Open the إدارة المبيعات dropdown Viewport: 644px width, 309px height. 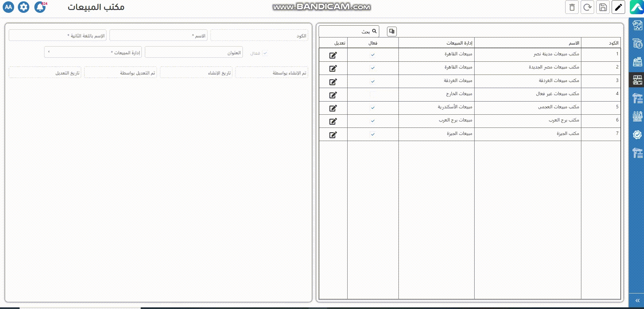93,52
